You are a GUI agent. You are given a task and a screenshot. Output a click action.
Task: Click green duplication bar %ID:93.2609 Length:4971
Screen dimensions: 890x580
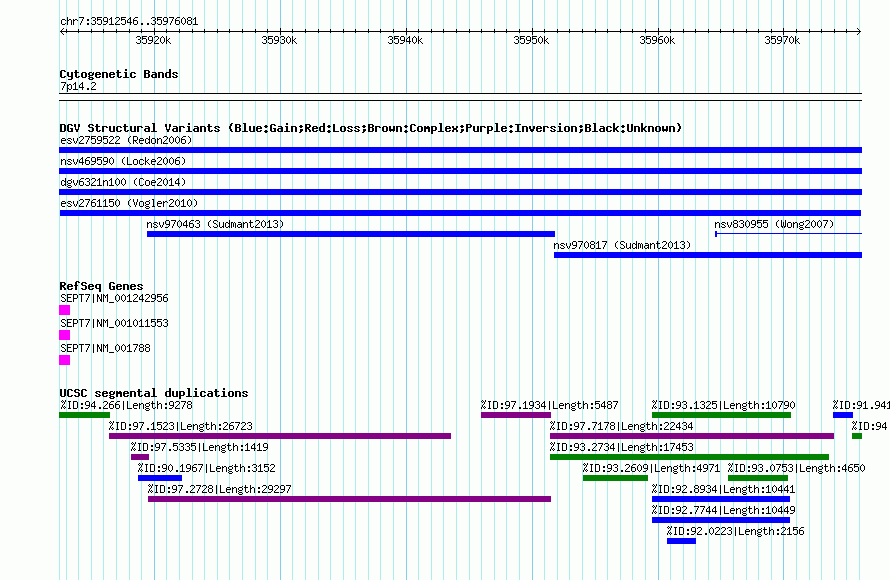pyautogui.click(x=615, y=478)
